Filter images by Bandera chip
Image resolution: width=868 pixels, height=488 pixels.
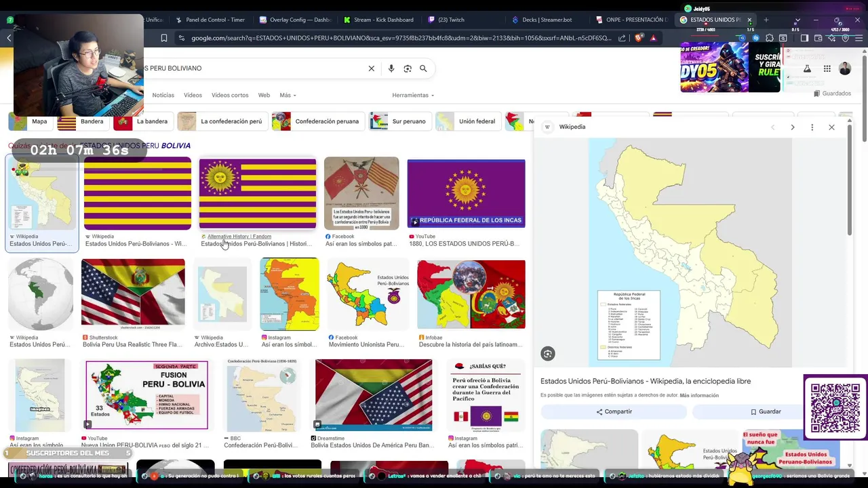[83, 121]
